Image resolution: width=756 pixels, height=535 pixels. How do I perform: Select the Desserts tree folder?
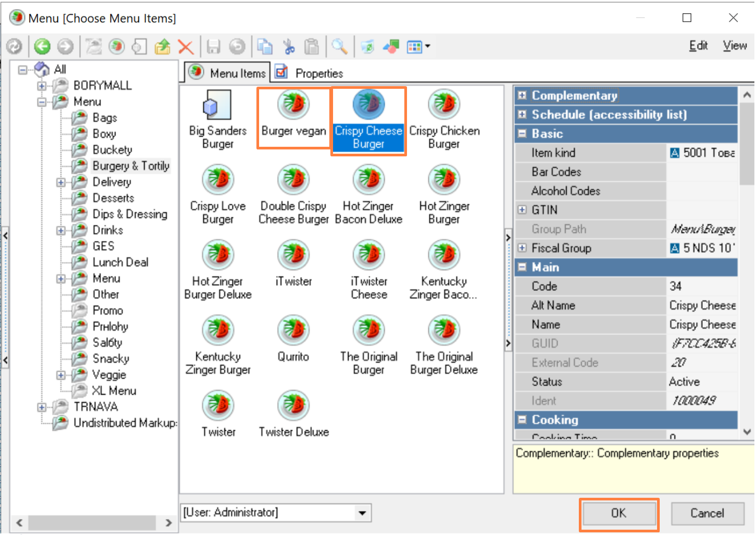pos(113,198)
